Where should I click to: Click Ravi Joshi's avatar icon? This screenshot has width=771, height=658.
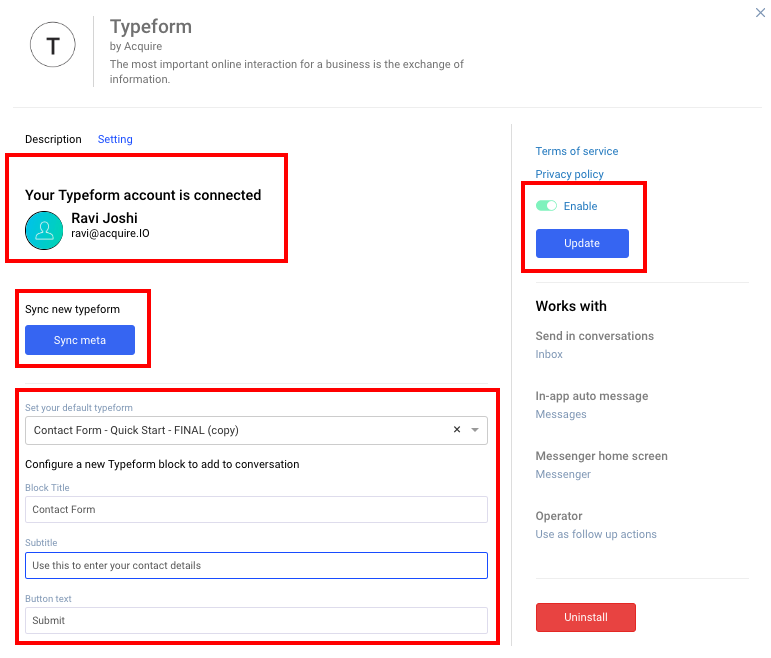pyautogui.click(x=44, y=230)
